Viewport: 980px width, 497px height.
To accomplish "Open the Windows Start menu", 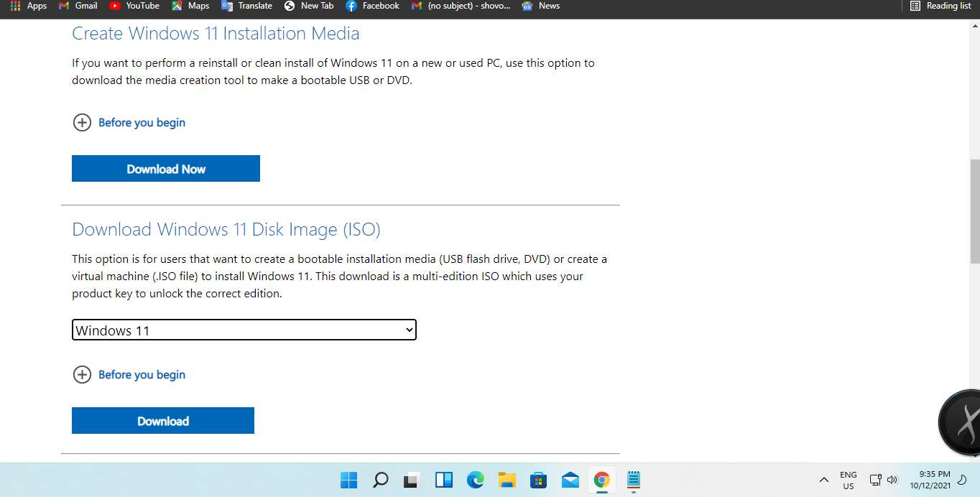I will click(348, 480).
